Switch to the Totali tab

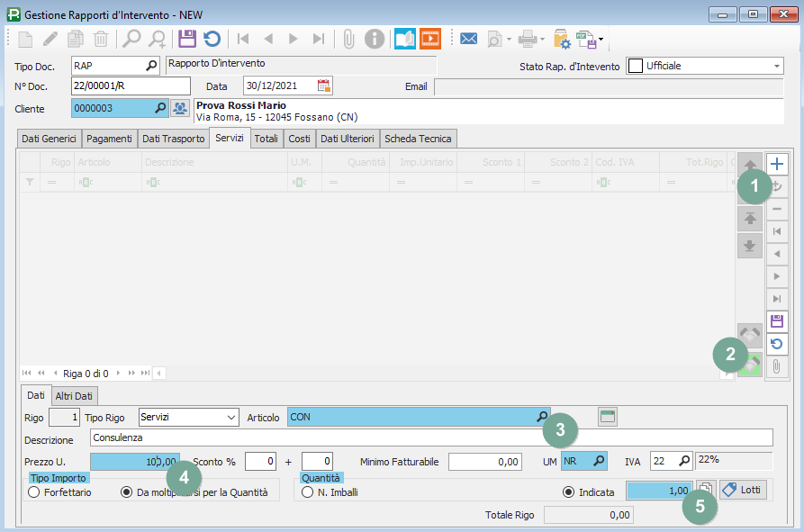click(266, 139)
